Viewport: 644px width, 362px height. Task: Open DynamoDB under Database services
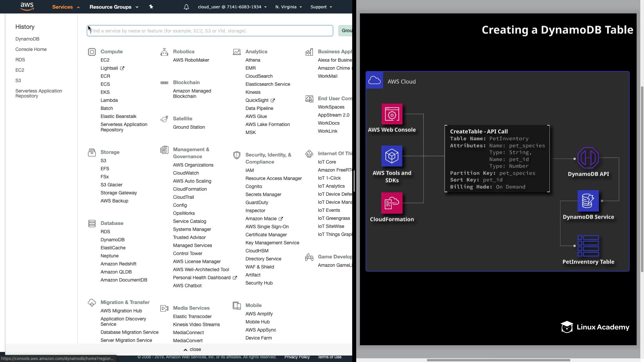[112, 240]
